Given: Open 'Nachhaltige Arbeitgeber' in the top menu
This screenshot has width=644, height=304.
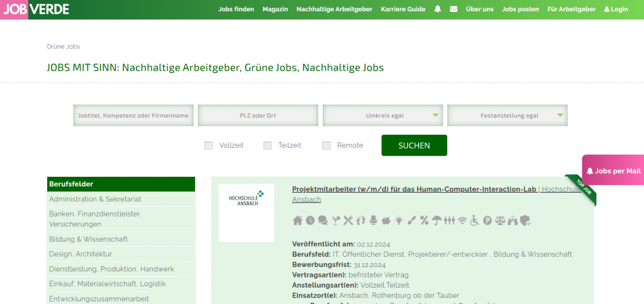Looking at the screenshot, I should (x=334, y=9).
